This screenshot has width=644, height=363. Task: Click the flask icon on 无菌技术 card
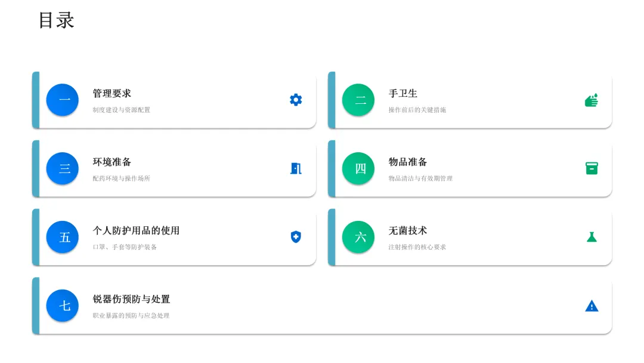(592, 237)
